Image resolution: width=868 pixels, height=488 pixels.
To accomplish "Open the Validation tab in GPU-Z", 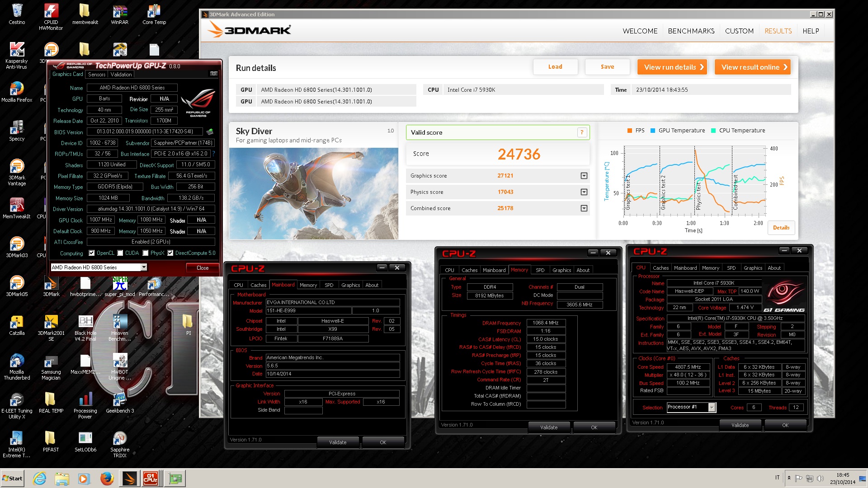I will [121, 75].
